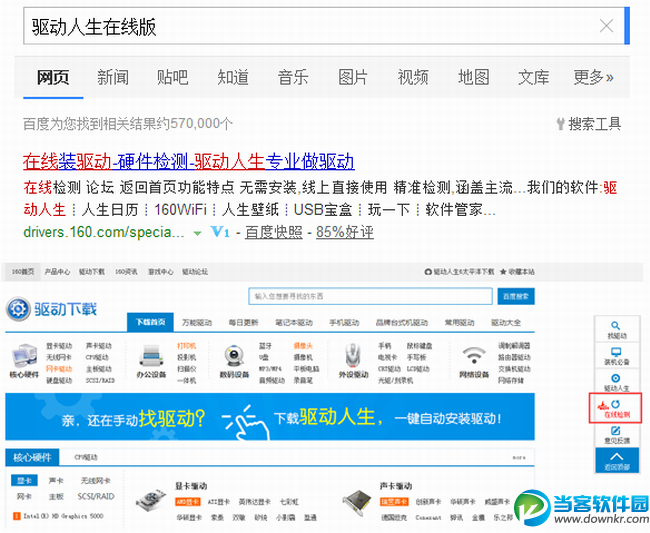Click the drivers.160.com green URL
Screen dimensions: 650x533
pos(104,232)
